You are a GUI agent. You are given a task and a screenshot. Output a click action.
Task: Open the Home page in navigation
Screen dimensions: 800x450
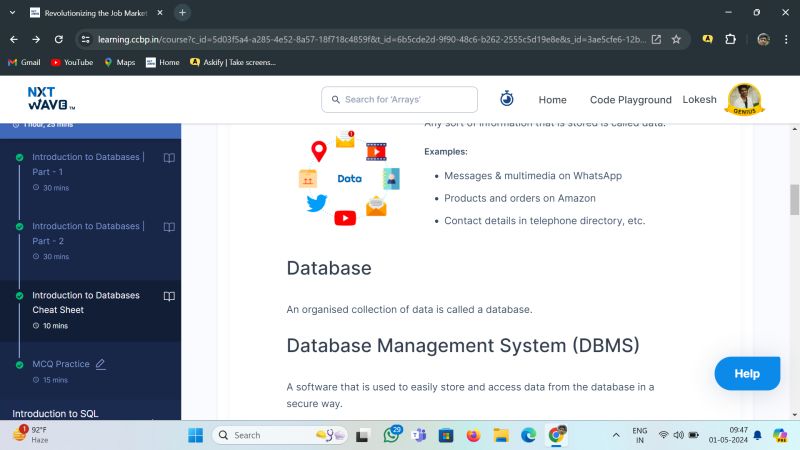click(552, 100)
